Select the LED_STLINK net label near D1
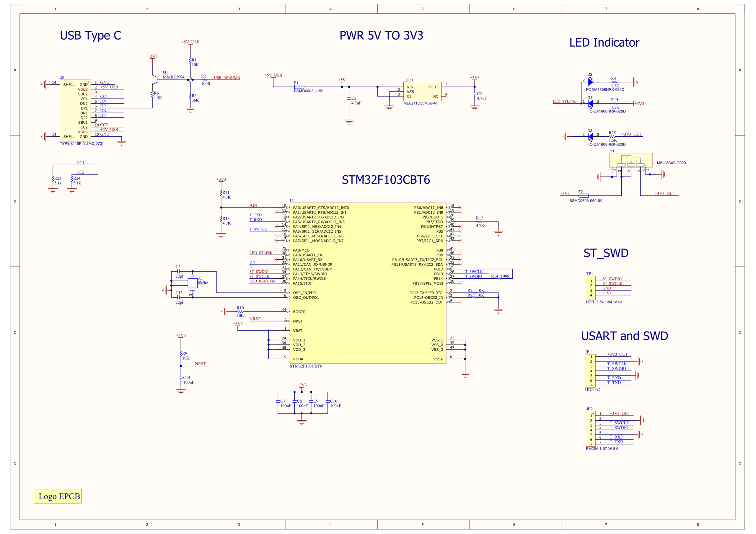The width and height of the screenshot is (756, 534). (x=564, y=102)
